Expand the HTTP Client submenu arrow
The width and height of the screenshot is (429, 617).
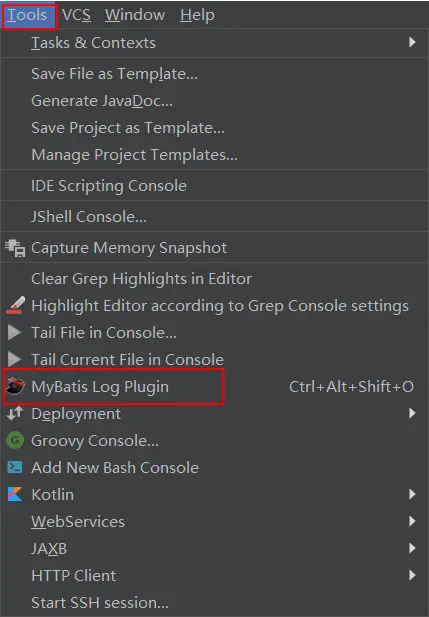[412, 575]
